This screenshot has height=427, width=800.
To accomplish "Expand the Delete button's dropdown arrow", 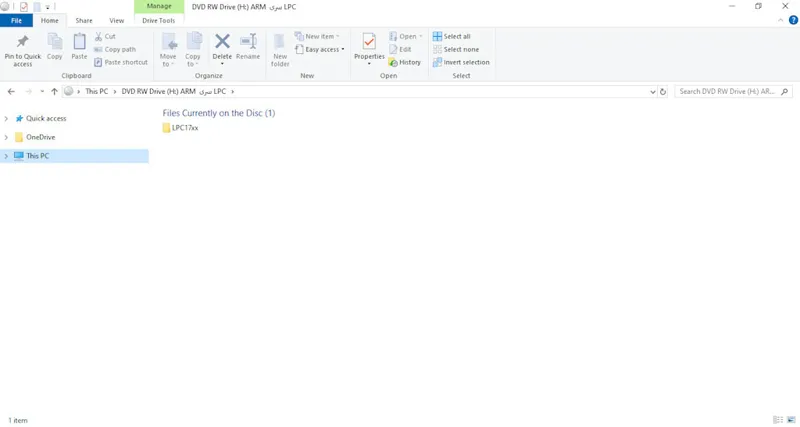I will [x=222, y=64].
